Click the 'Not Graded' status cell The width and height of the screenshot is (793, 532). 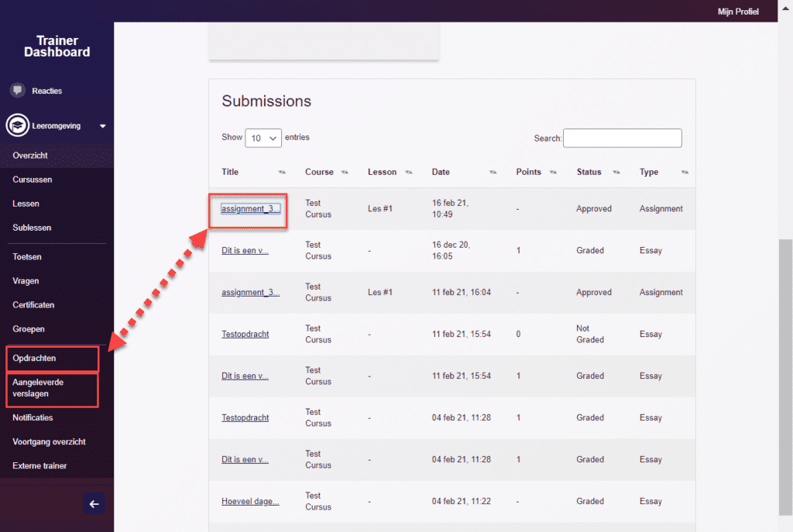click(x=589, y=335)
